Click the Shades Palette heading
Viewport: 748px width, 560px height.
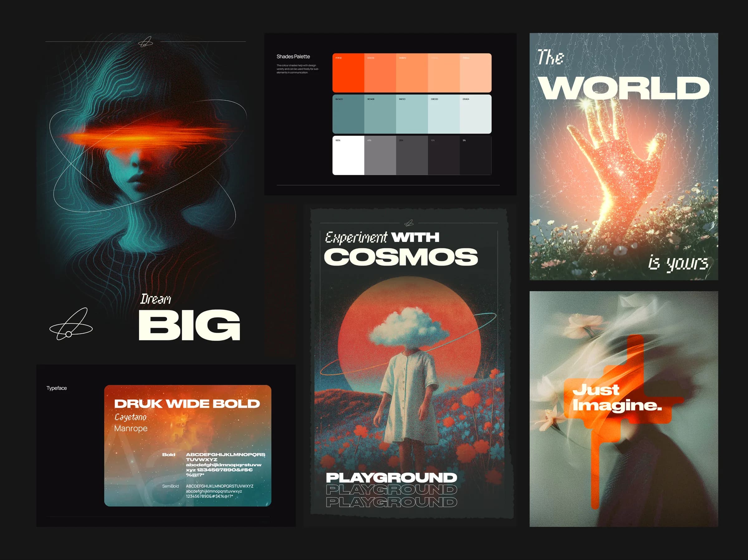[293, 56]
